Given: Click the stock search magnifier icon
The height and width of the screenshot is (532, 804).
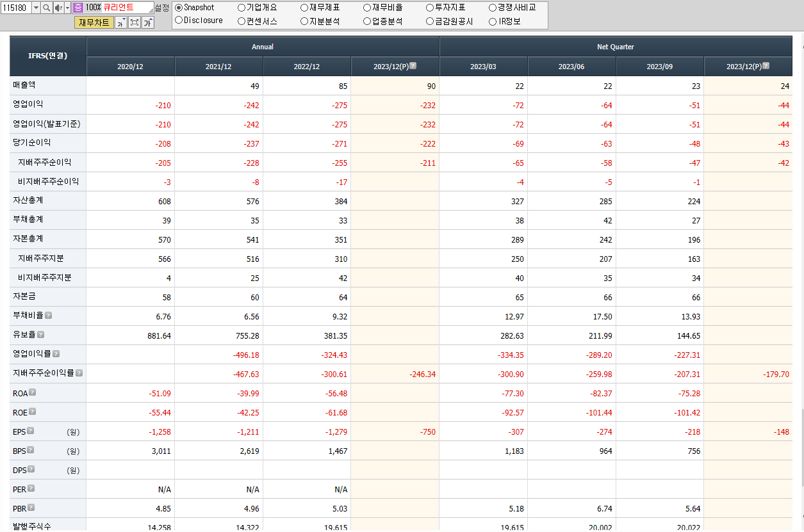Looking at the screenshot, I should (46, 8).
